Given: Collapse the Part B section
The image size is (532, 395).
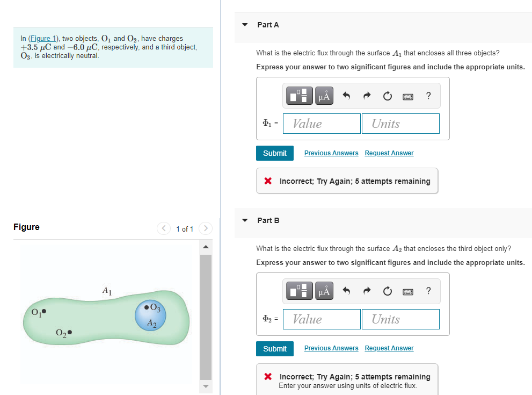Looking at the screenshot, I should [245, 220].
